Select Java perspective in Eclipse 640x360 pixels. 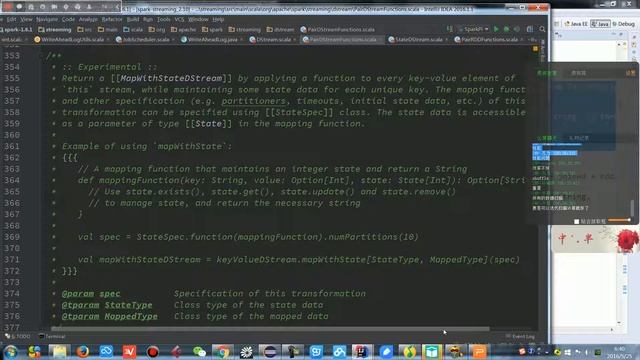(600, 24)
